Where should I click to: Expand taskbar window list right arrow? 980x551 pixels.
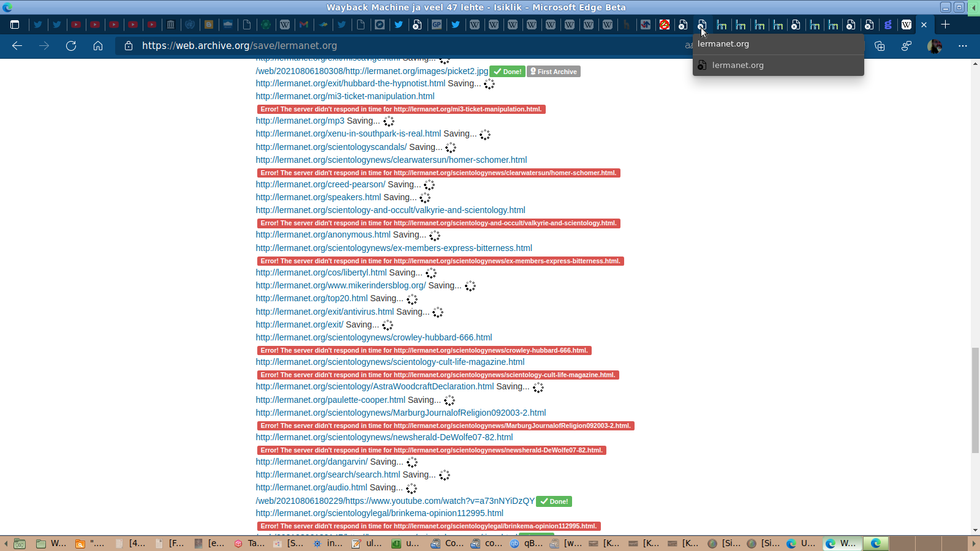pyautogui.click(x=974, y=544)
